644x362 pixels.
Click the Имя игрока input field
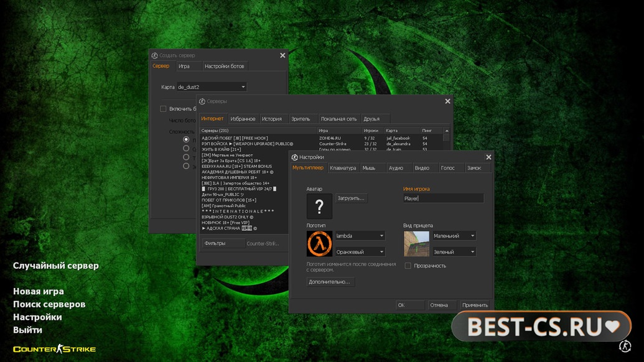pos(443,198)
